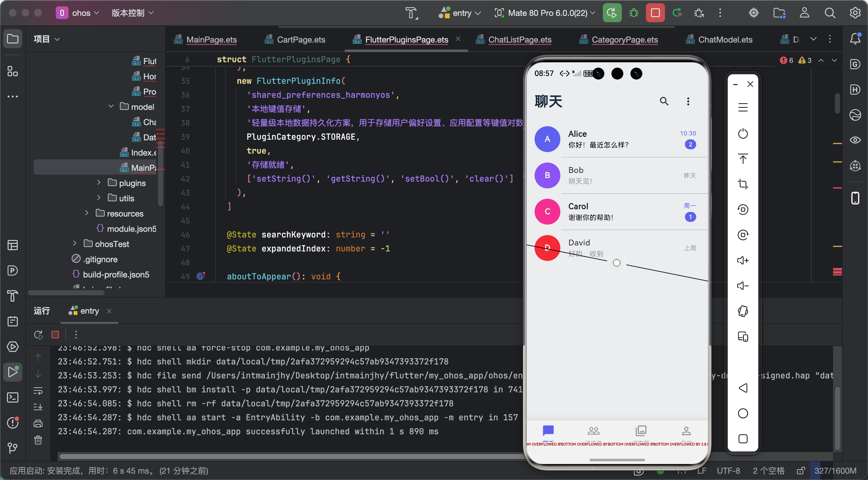Toggle scroll to end in console

tap(38, 407)
